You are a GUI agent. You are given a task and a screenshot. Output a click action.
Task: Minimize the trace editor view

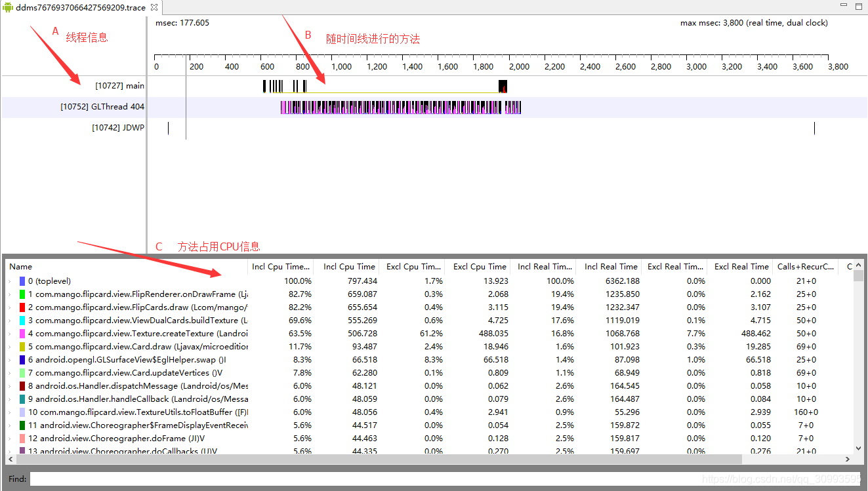845,6
